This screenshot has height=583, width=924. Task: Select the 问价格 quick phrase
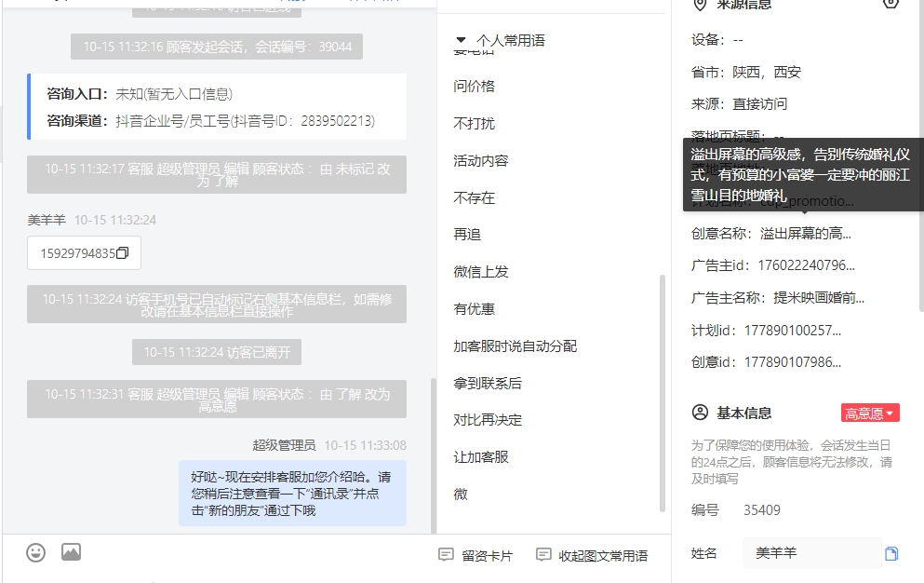(x=474, y=87)
